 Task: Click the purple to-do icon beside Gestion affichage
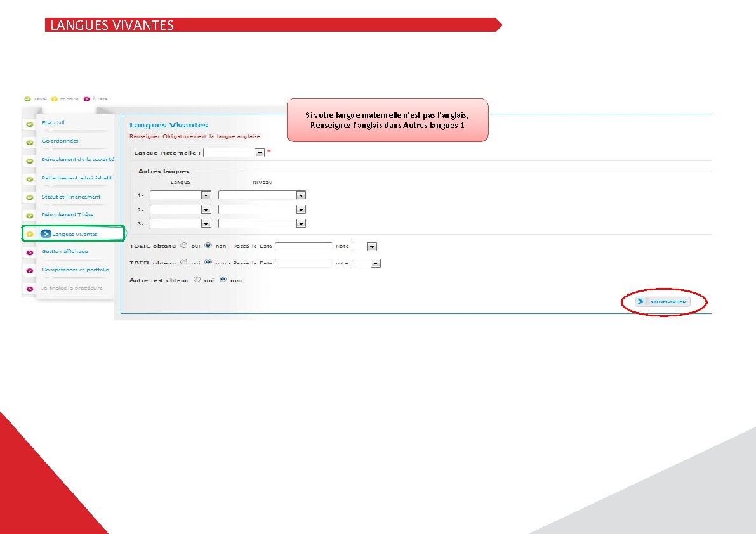29,252
